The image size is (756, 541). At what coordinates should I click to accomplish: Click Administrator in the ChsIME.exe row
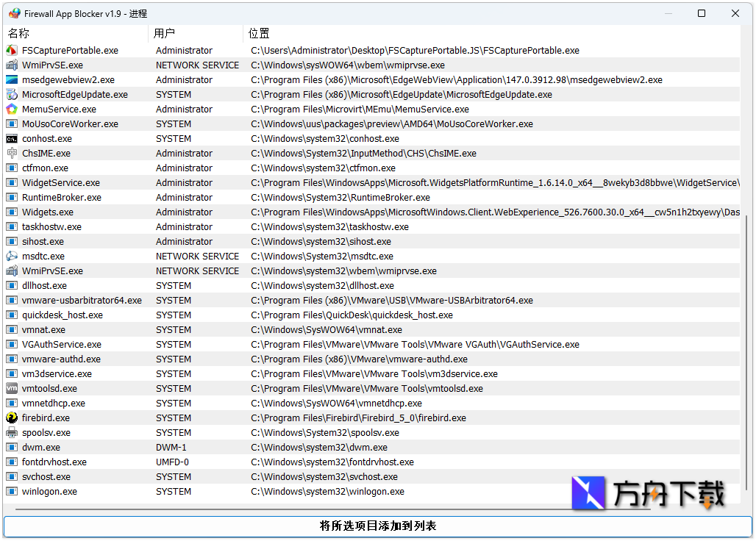(x=184, y=153)
